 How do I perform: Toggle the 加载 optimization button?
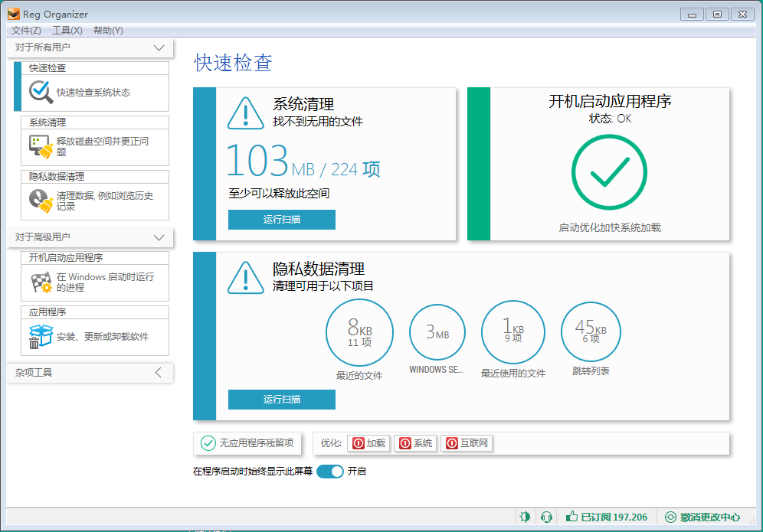(369, 443)
